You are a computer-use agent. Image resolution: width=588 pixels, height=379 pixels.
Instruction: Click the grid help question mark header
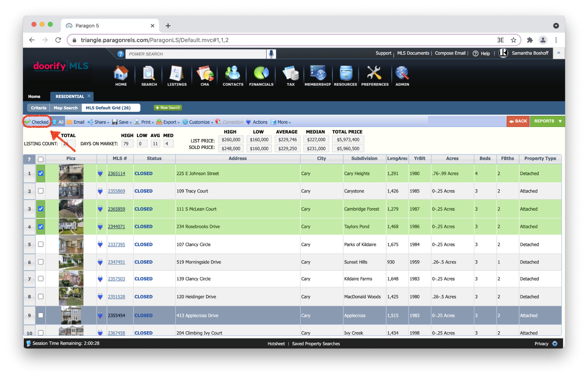pyautogui.click(x=29, y=159)
